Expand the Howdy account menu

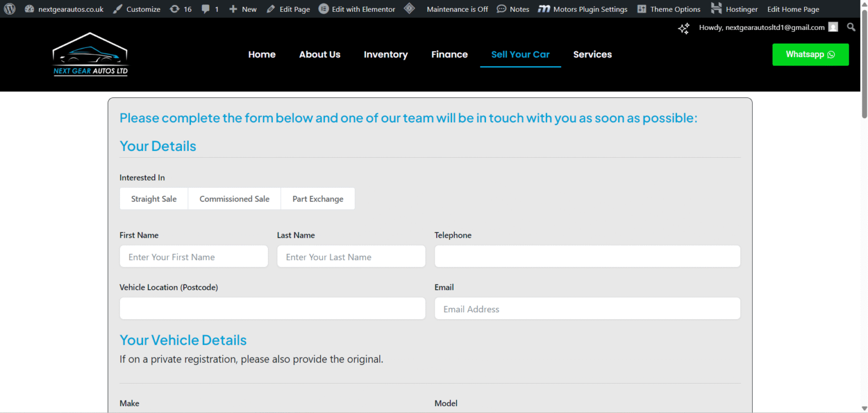(x=761, y=27)
